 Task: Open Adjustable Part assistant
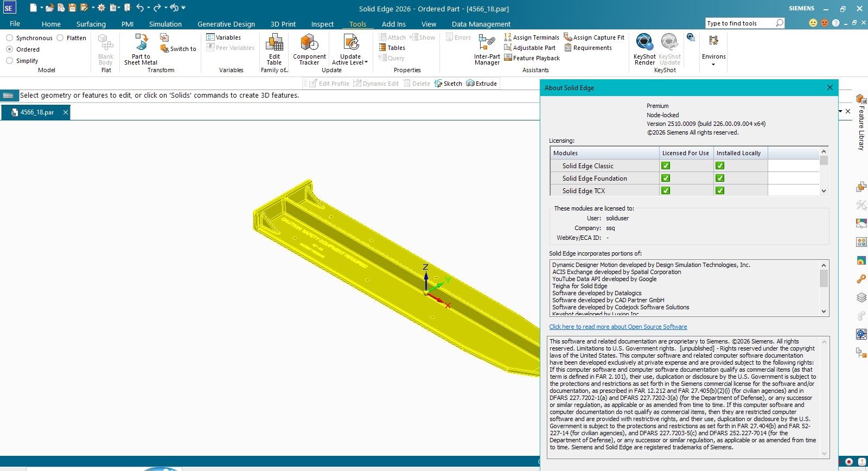530,48
